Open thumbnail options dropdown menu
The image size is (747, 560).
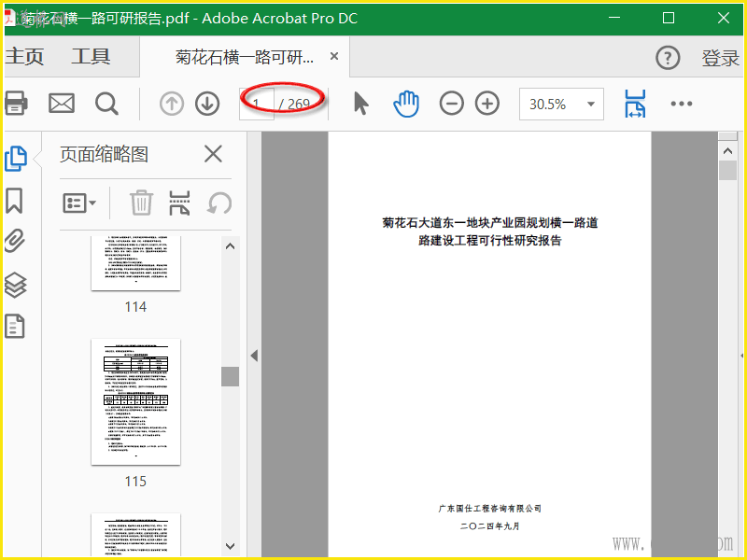click(79, 203)
